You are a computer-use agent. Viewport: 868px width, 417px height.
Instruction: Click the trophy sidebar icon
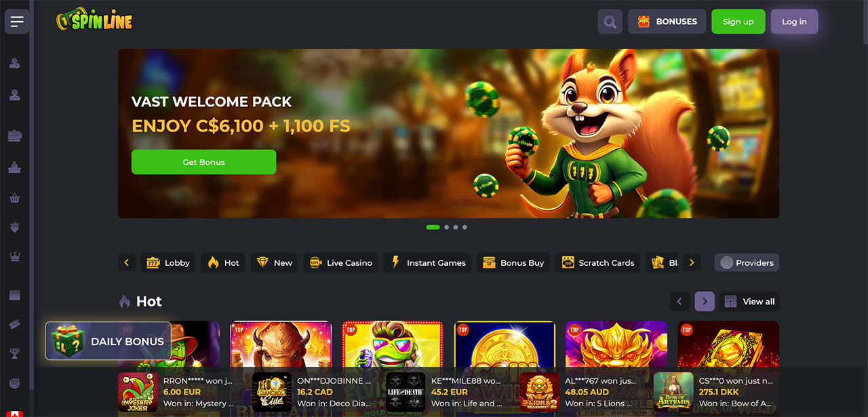(x=15, y=353)
